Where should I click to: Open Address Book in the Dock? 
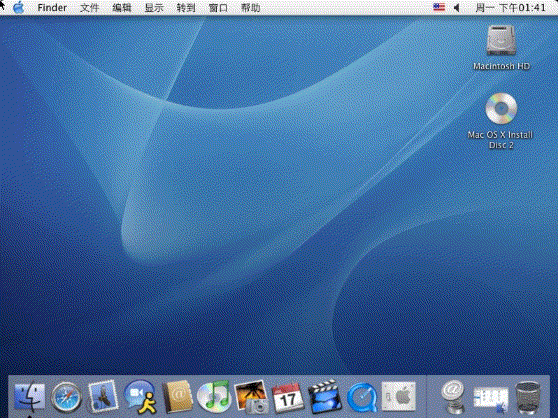[178, 397]
